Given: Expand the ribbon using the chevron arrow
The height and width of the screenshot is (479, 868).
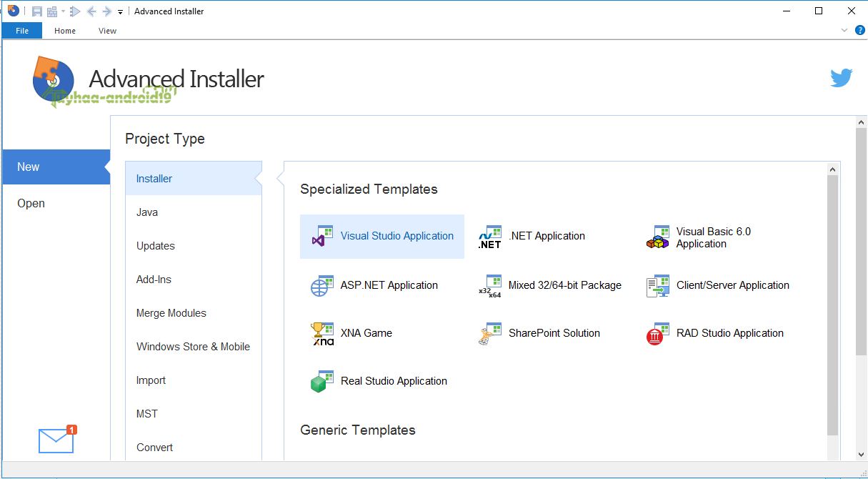Looking at the screenshot, I should click(x=844, y=30).
